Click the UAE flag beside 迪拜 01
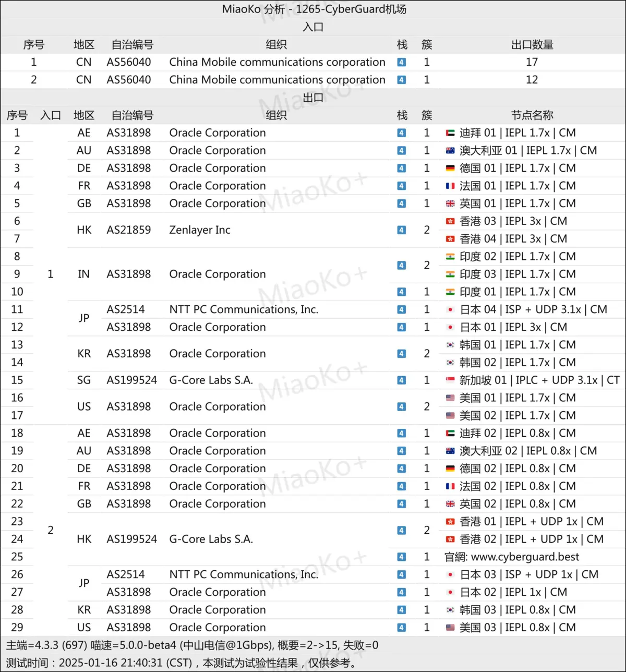 (x=450, y=133)
